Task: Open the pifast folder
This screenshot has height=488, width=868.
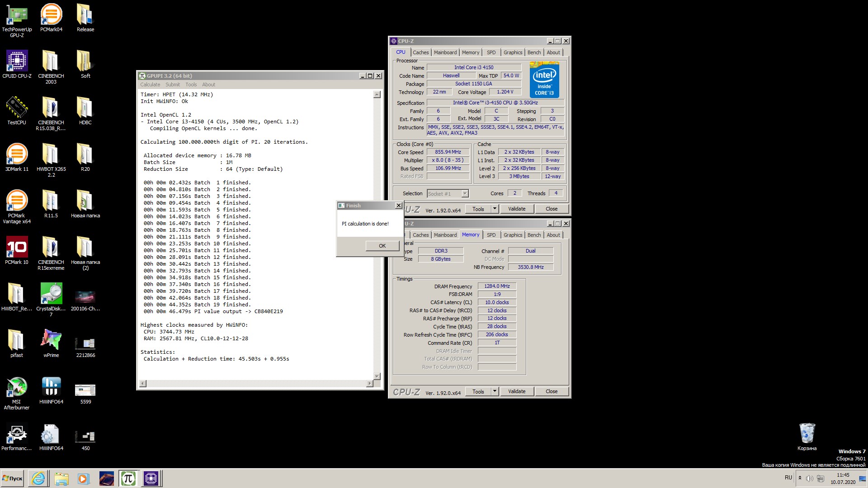Action: (x=17, y=343)
